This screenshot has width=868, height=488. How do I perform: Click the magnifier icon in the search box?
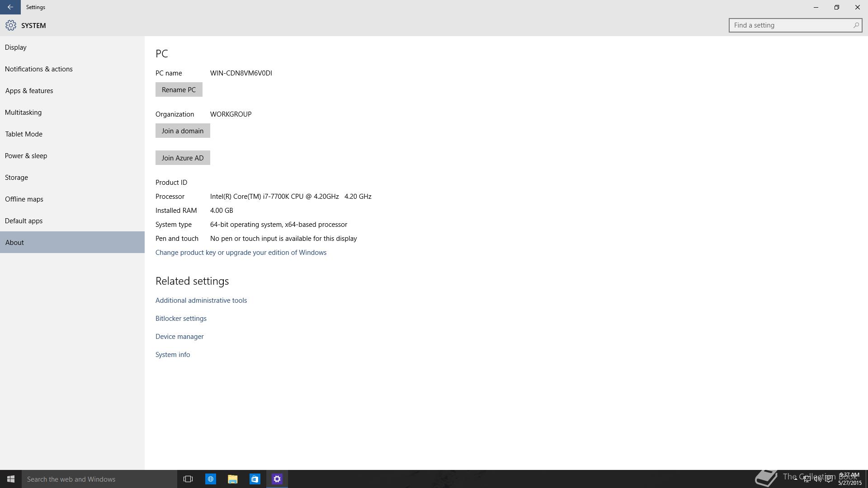click(856, 25)
